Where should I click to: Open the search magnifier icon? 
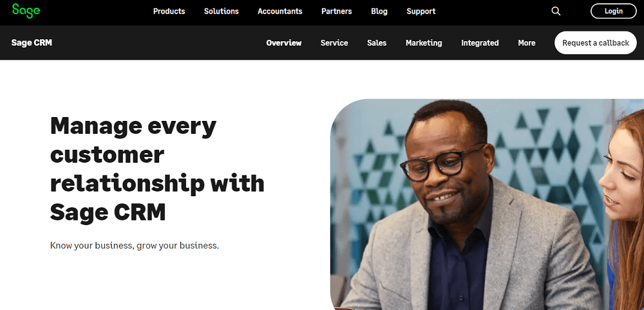(556, 11)
